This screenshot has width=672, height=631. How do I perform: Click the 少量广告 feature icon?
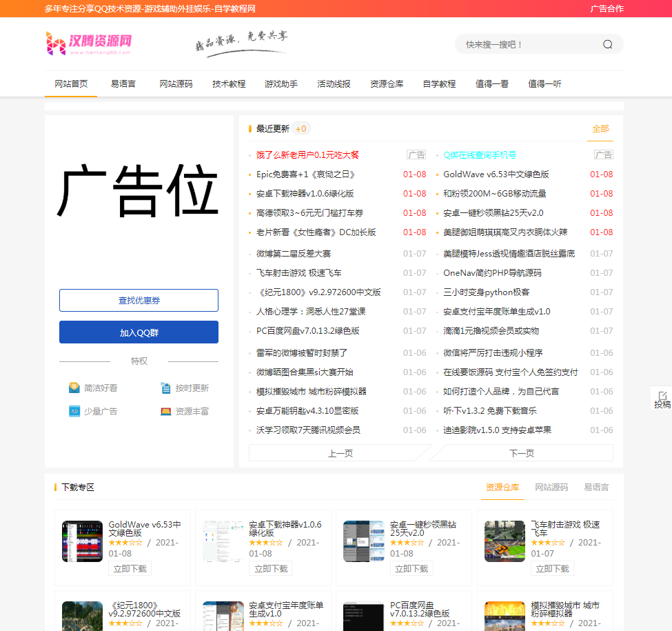point(74,410)
